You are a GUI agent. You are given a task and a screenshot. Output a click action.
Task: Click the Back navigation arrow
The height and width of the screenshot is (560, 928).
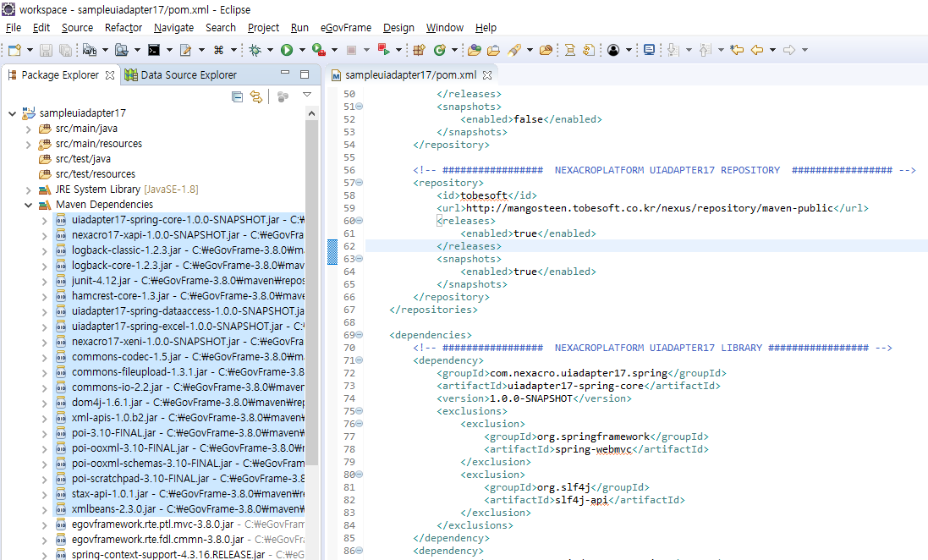point(757,51)
